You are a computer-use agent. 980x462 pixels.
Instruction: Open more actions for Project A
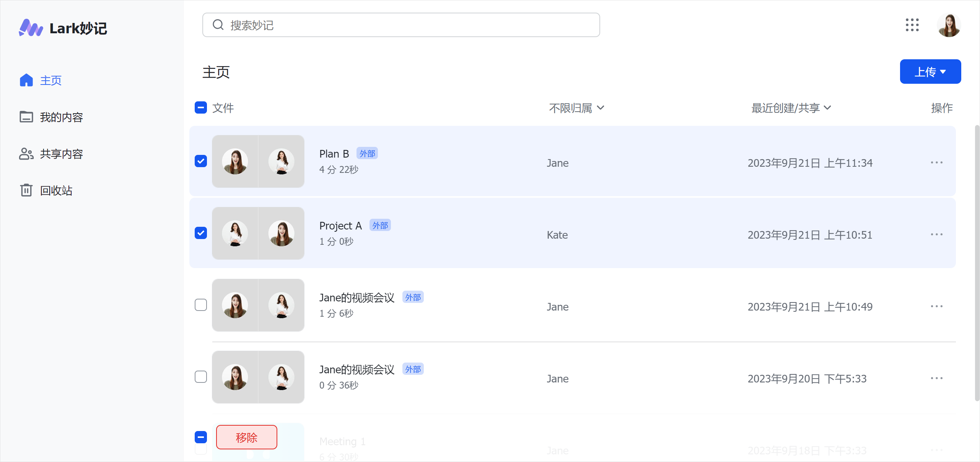tap(937, 234)
